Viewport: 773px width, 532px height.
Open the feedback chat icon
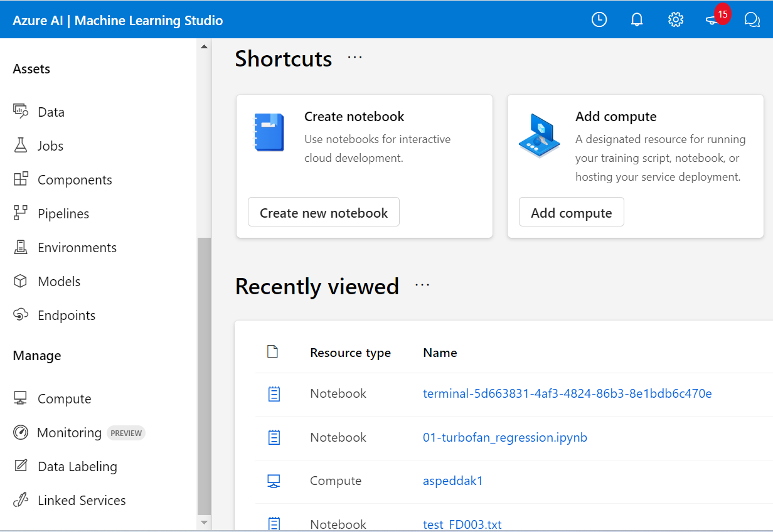pyautogui.click(x=752, y=19)
